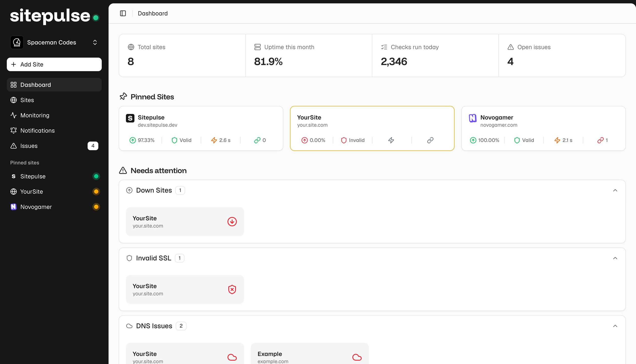636x364 pixels.
Task: Open the Sitepulse pinned site card
Action: (201, 128)
